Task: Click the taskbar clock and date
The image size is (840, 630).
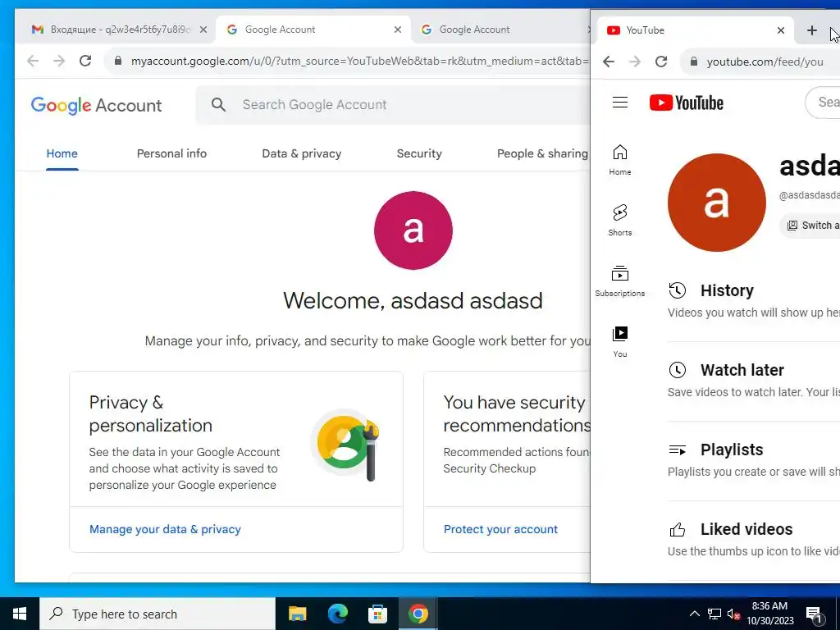Action: (x=769, y=614)
